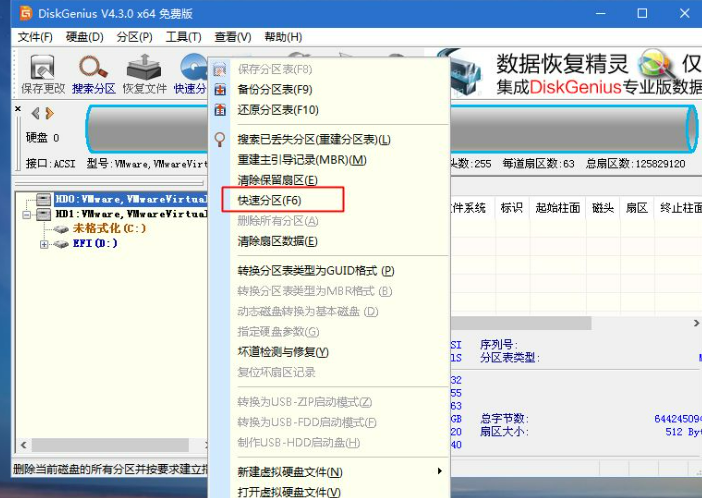Click the 搜索分区 (Search Partition) toolbar icon
Image resolution: width=702 pixels, height=498 pixels.
93,70
